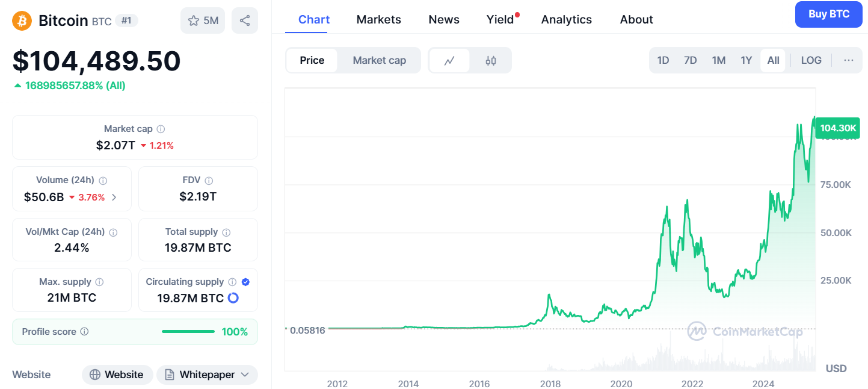Set chart range to All
Viewport: 868px width, 389px height.
(x=774, y=60)
